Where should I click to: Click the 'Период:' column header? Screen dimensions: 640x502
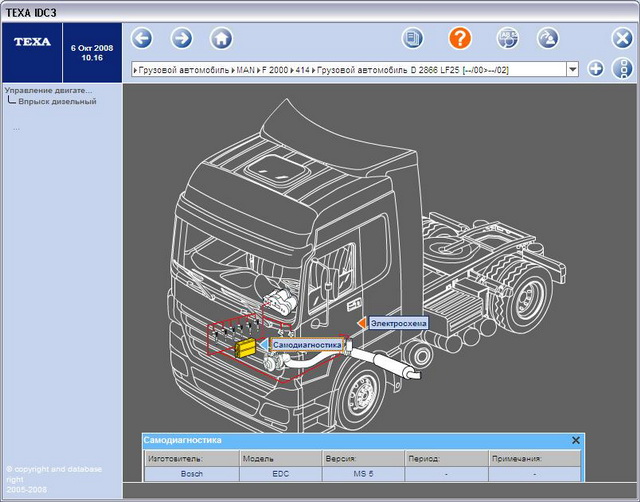pyautogui.click(x=447, y=459)
